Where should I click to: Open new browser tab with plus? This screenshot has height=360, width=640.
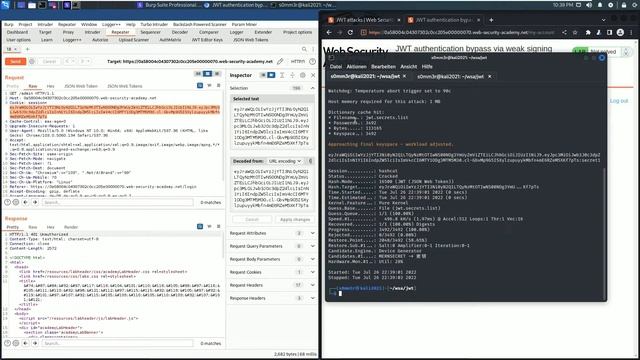(x=491, y=20)
